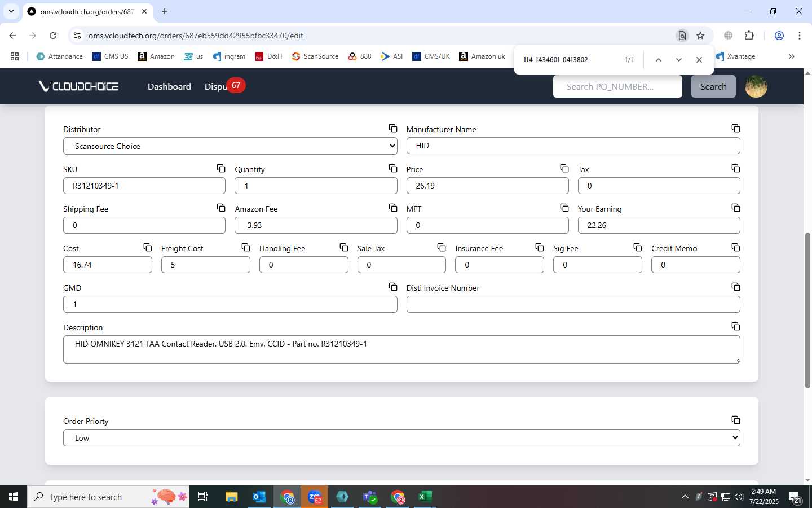Image resolution: width=812 pixels, height=508 pixels.
Task: Go to next find-in-page match
Action: point(679,60)
